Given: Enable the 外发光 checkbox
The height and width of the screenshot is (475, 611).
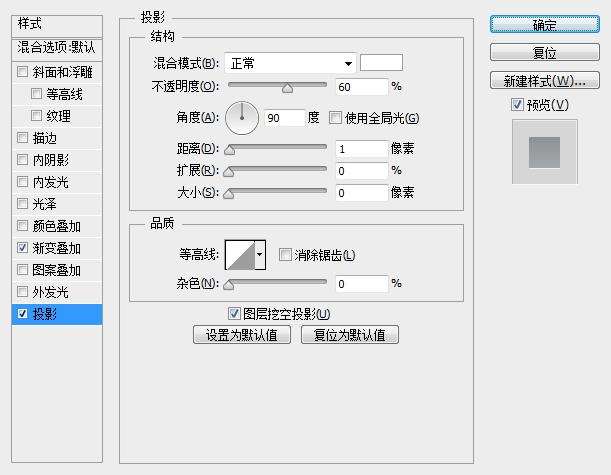Looking at the screenshot, I should [x=23, y=291].
